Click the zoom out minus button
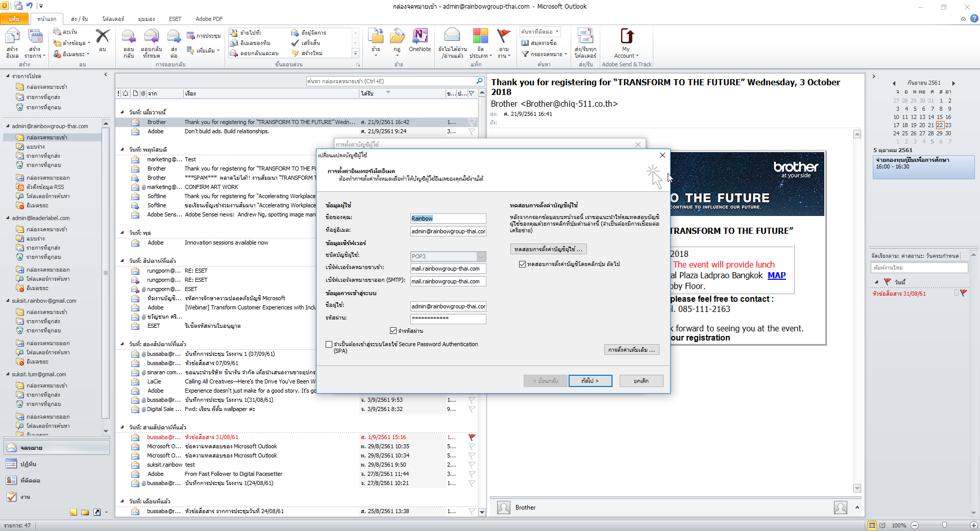The image size is (980, 531). point(915,525)
